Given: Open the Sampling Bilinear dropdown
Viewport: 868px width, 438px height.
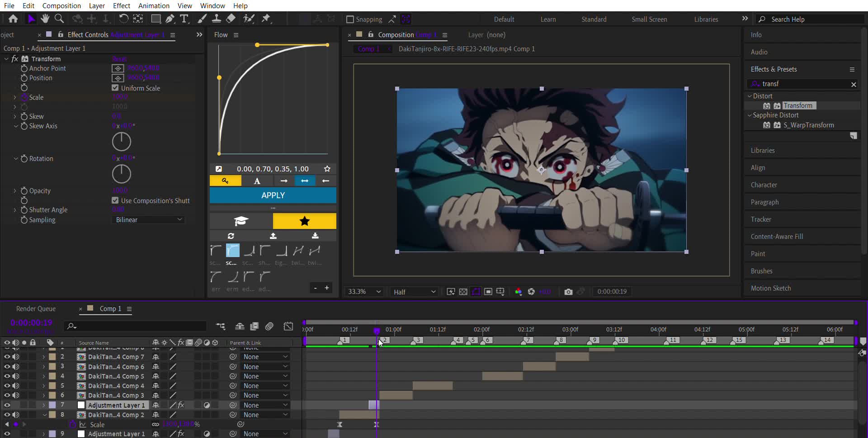Looking at the screenshot, I should (148, 220).
